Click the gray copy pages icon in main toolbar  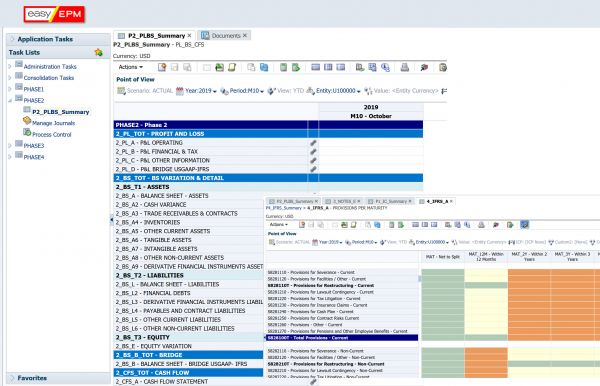251,67
